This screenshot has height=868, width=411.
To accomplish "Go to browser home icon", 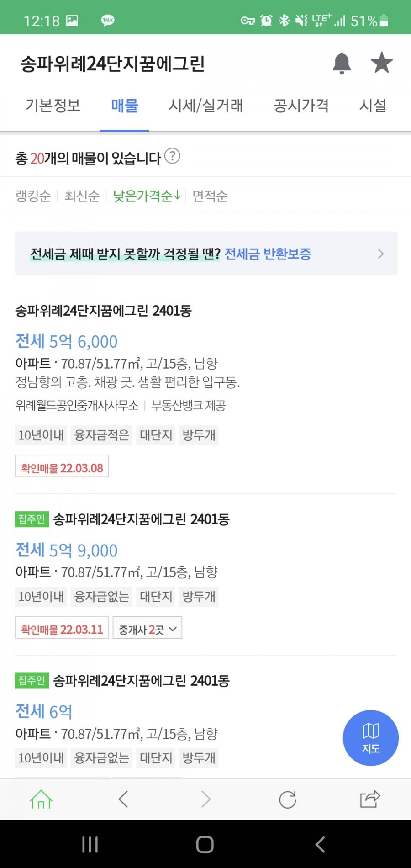I will pyautogui.click(x=41, y=799).
